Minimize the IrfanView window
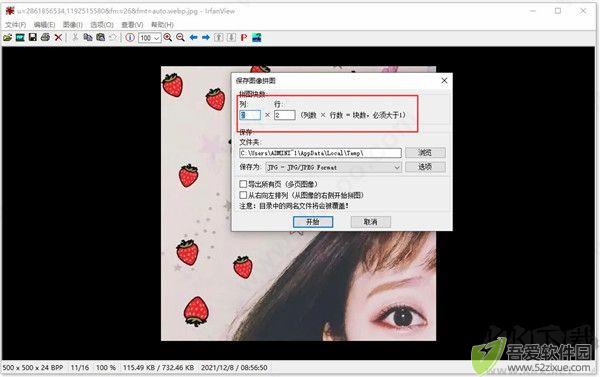The width and height of the screenshot is (600, 377). point(533,11)
